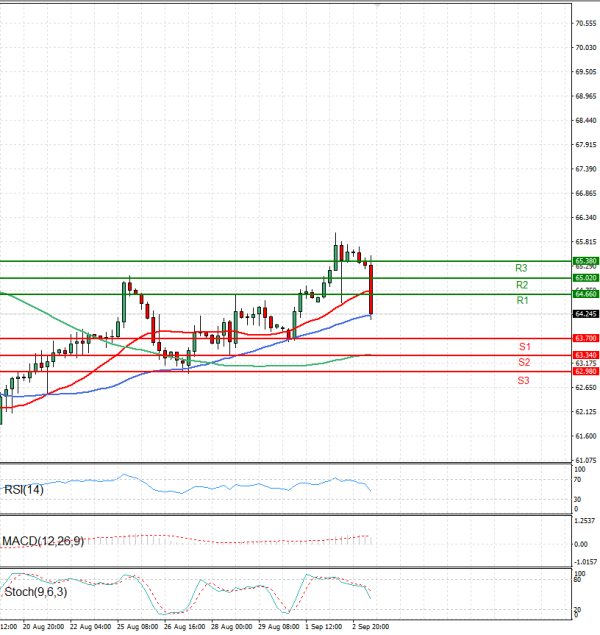Click the RSI scale value 30
This screenshot has height=635, width=600.
coord(577,499)
